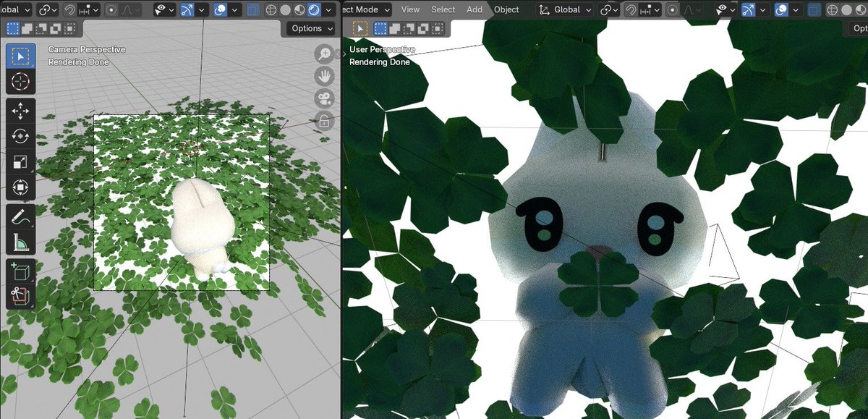Screen dimensions: 868x419
Task: Click the tweak select tool icon in right viewport
Action: (359, 28)
